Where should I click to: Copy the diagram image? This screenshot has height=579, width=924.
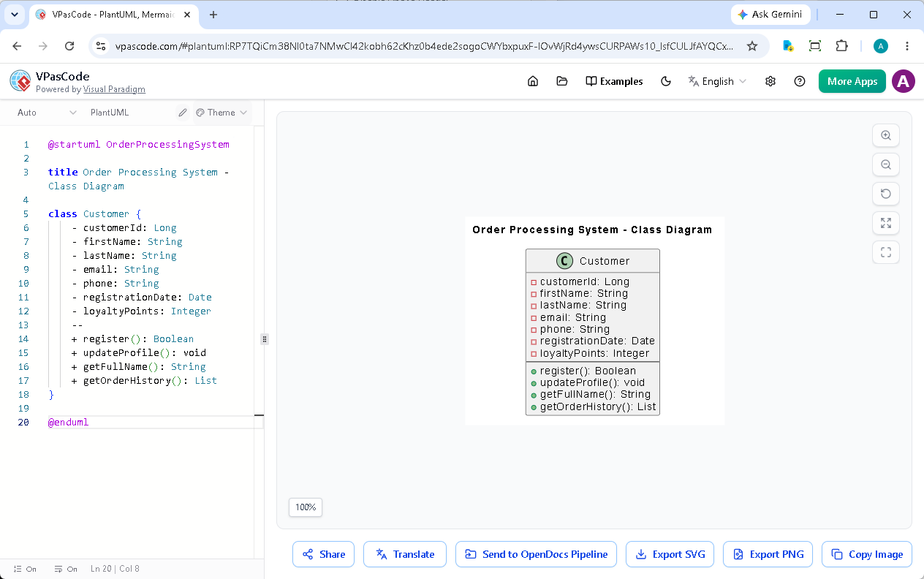867,554
